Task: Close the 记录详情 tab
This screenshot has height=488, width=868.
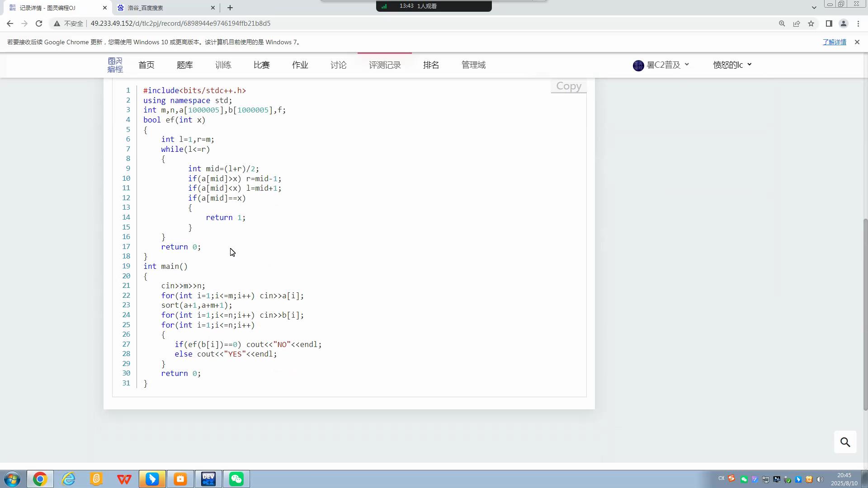Action: 105,8
